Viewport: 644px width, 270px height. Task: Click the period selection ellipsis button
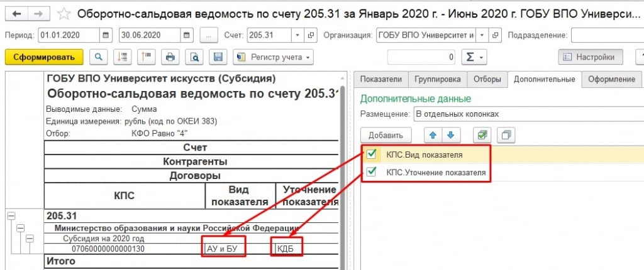pyautogui.click(x=209, y=35)
